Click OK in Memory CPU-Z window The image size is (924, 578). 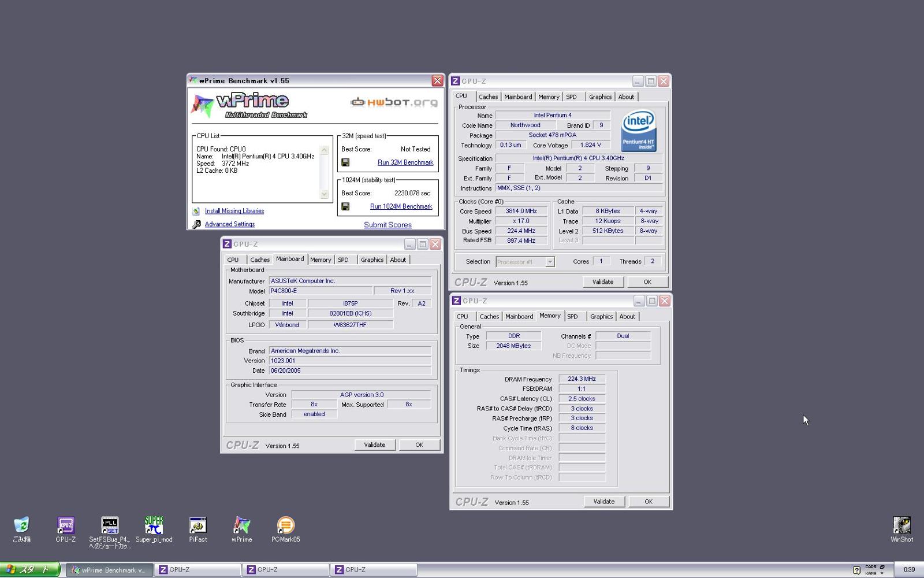click(649, 502)
